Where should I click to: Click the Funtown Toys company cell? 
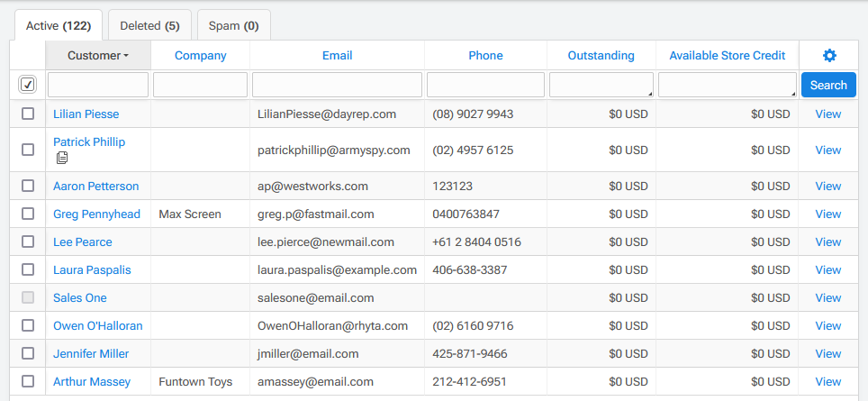point(195,381)
